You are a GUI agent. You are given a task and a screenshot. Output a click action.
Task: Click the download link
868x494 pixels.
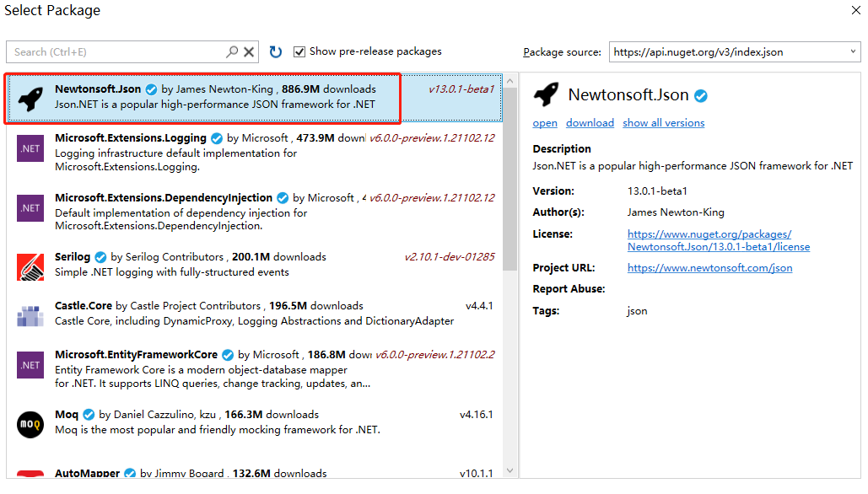(x=590, y=123)
